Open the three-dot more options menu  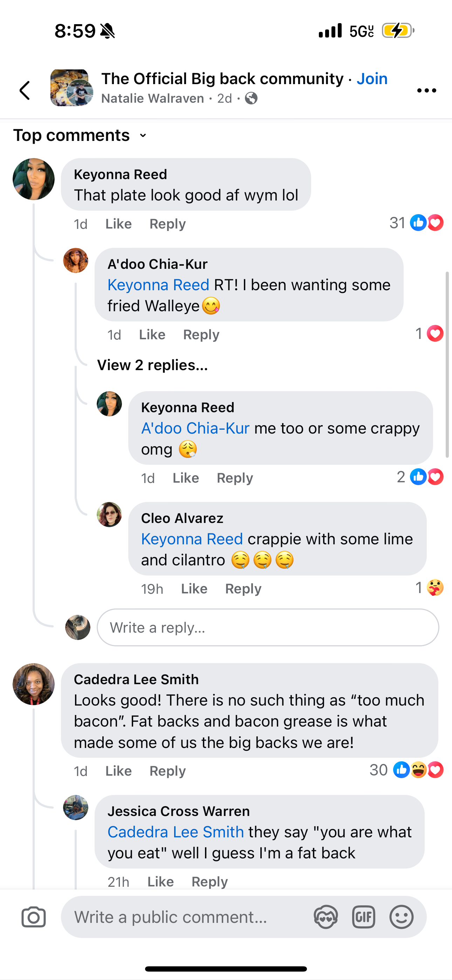click(x=426, y=90)
